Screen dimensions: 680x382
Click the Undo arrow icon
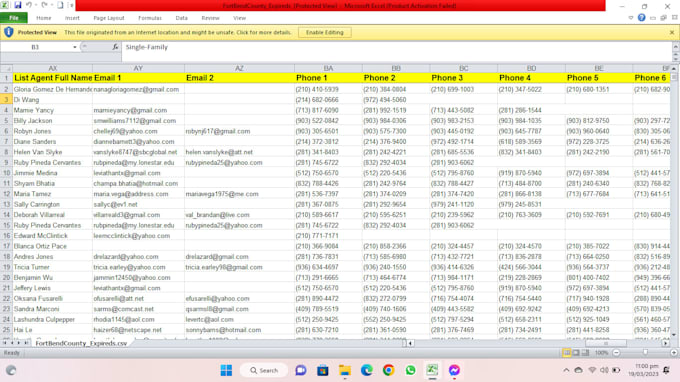(29, 5)
